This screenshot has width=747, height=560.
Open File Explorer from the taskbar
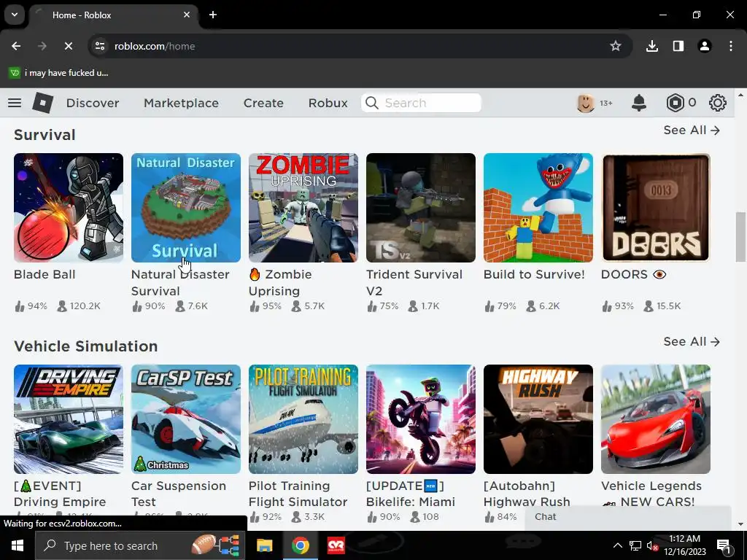coord(264,545)
